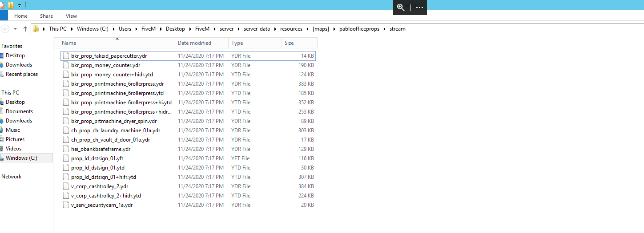Open recent locations dropdown arrow
644x233 pixels.
coord(16,29)
